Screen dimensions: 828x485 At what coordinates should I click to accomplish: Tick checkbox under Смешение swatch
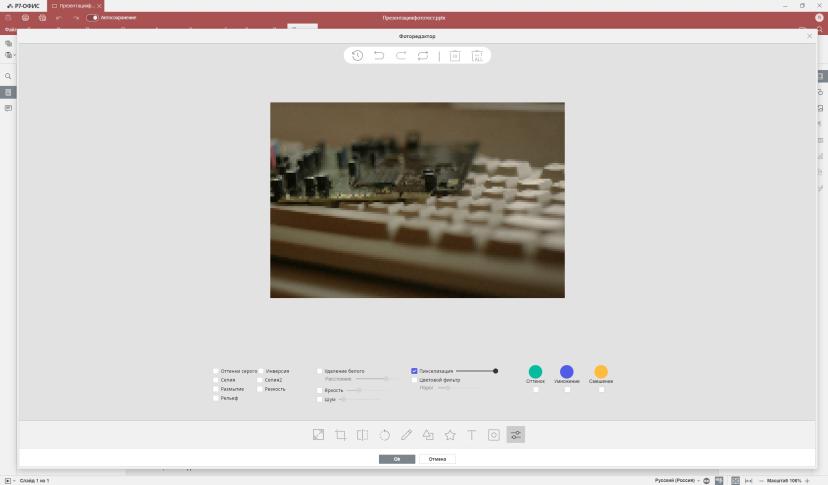[601, 390]
